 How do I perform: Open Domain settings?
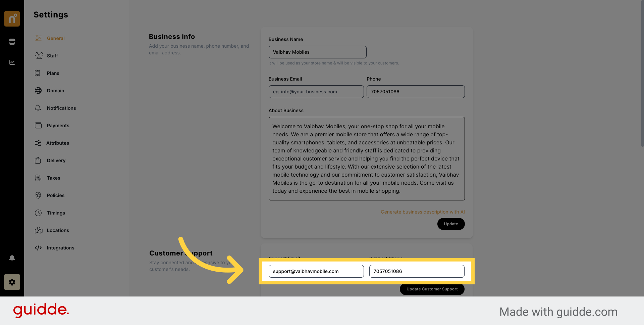[55, 91]
